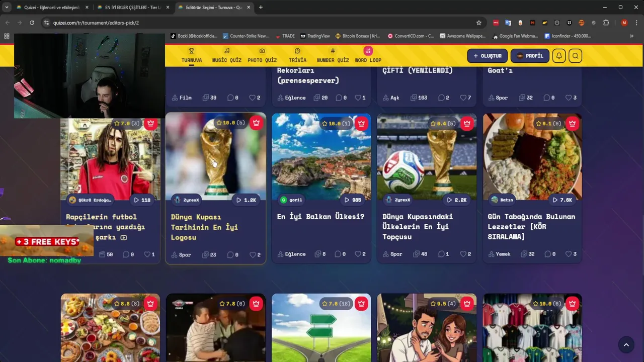Open the Turnuva tab in site navigation
644x362 pixels.
click(x=191, y=55)
